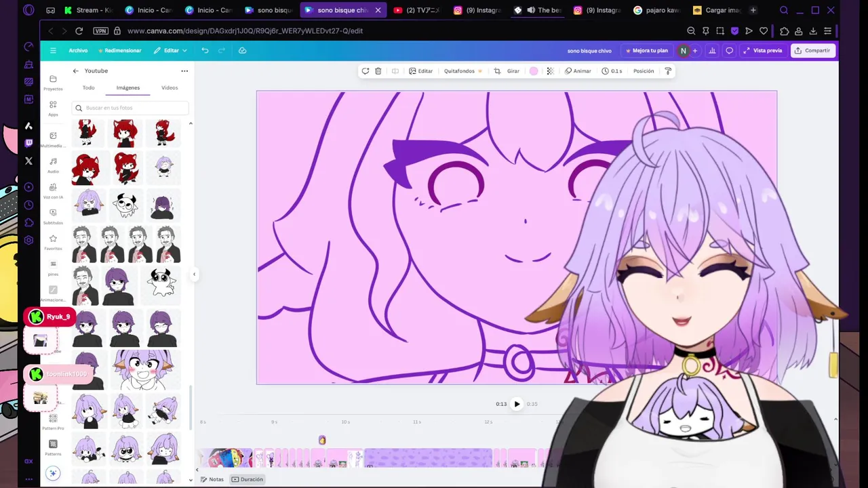Viewport: 868px width, 488px height.
Task: Open Subtítulos in the side panel
Action: (x=53, y=216)
